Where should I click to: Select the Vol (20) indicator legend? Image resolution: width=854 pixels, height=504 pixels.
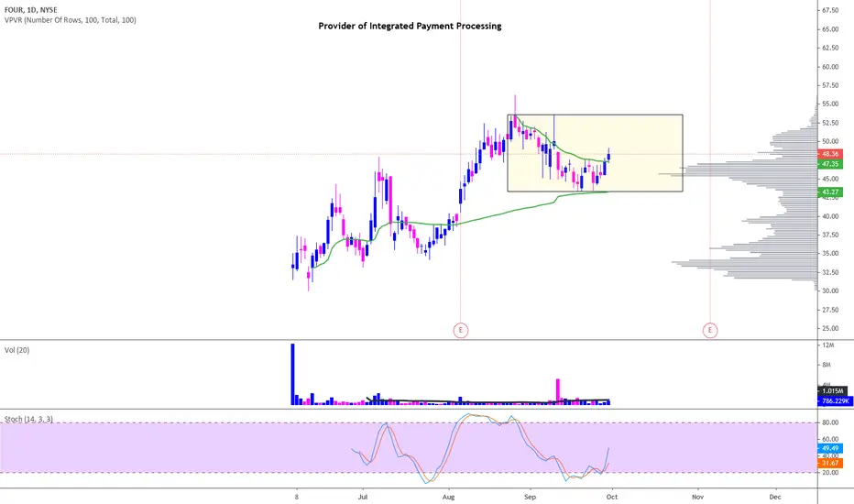coord(16,350)
